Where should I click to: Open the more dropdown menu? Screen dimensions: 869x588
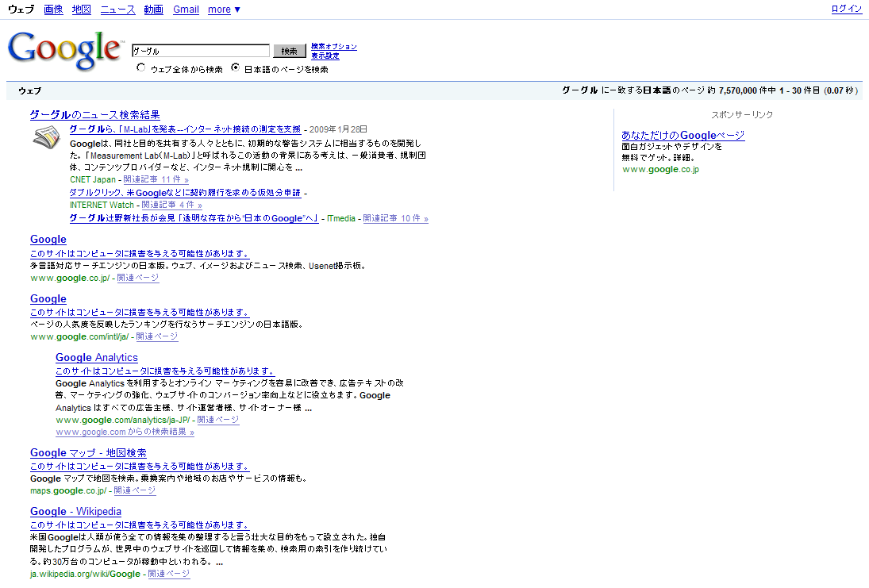pos(224,10)
